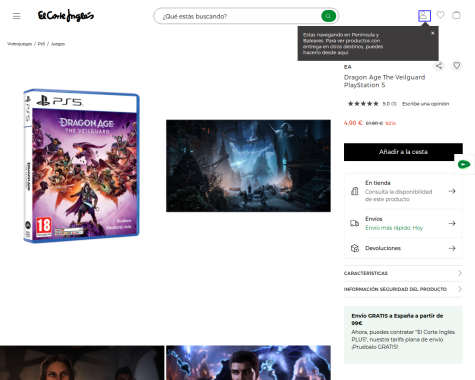475x380 pixels.
Task: Go to El Corte Inglés home logo
Action: click(66, 16)
